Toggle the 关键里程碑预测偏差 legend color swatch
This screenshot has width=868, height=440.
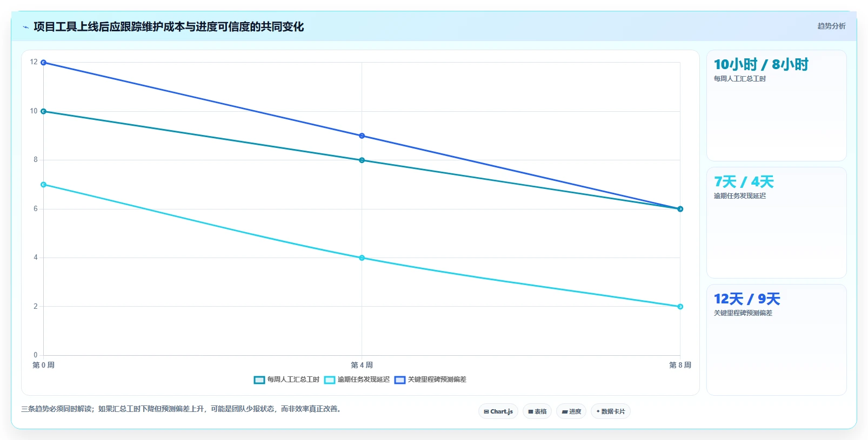coord(400,380)
